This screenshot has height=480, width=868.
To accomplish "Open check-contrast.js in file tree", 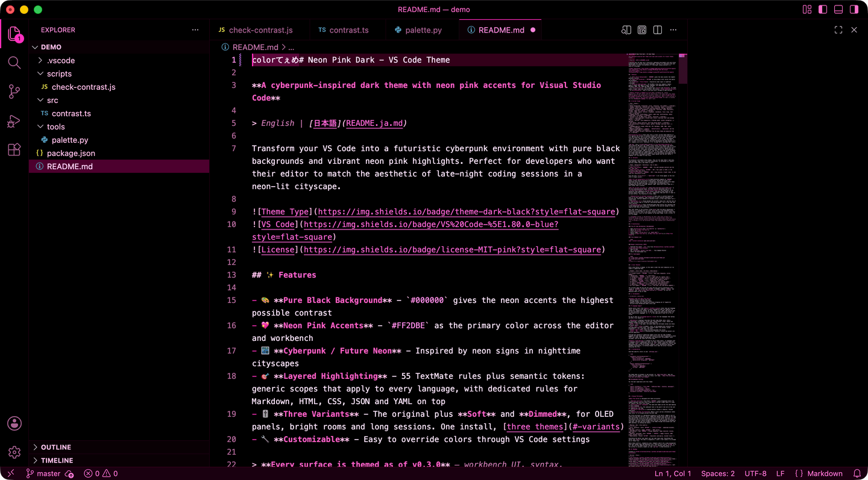I will (83, 87).
